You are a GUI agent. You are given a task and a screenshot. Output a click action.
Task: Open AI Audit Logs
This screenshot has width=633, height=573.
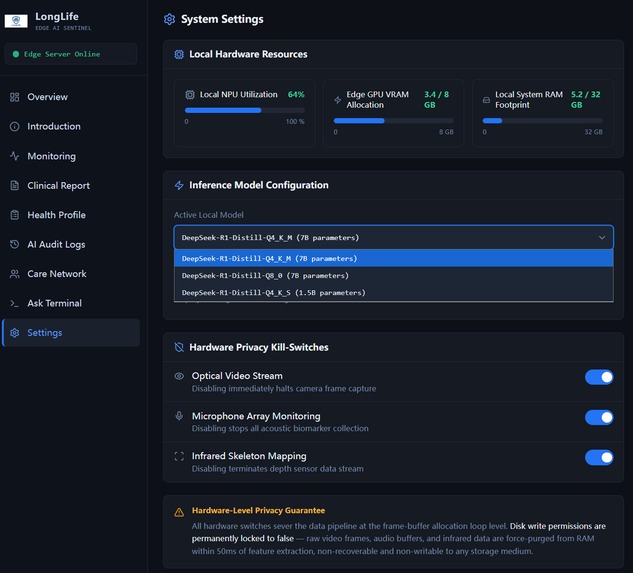tap(71, 244)
